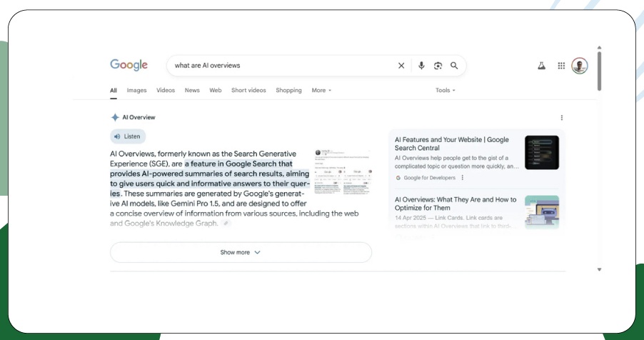Open the dark thumbnail of Search Central card
Screen dimensions: 644x340
(542, 153)
